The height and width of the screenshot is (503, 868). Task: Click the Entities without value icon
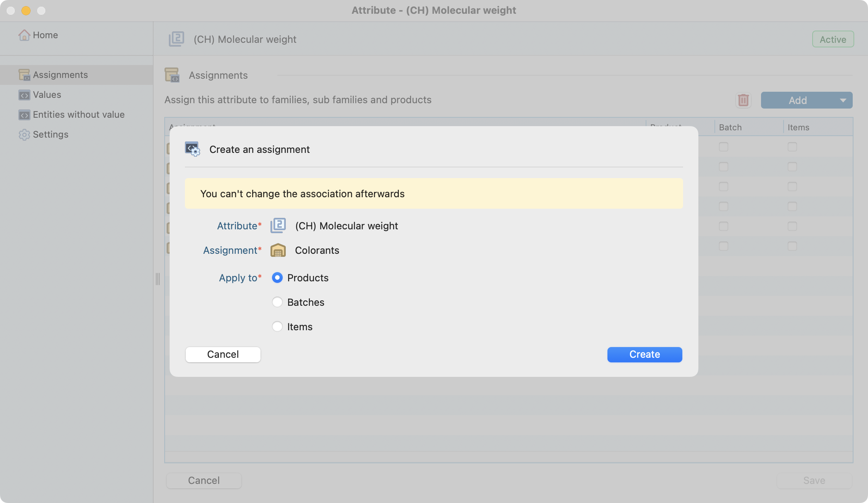(24, 115)
